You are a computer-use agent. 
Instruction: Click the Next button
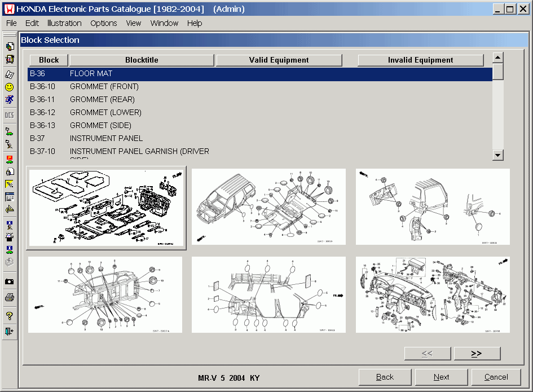pos(441,377)
